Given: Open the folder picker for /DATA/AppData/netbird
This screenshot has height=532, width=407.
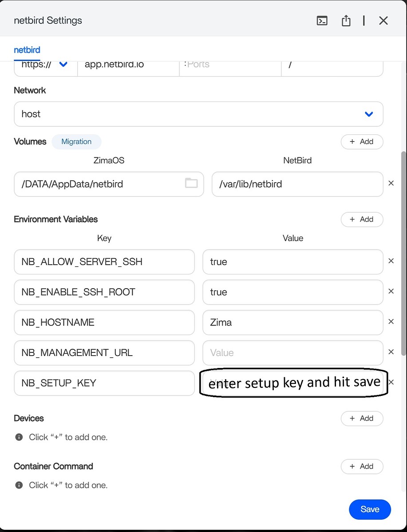Looking at the screenshot, I should tap(191, 184).
